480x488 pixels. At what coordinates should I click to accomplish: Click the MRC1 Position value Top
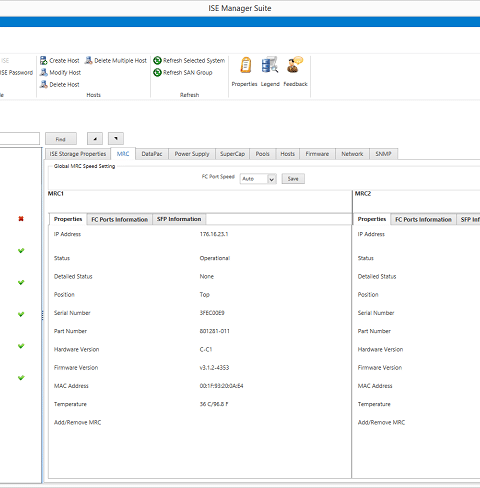[x=205, y=295]
